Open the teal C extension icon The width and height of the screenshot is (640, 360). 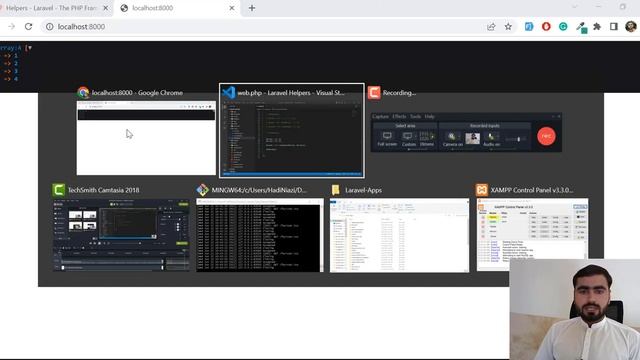coord(563,27)
